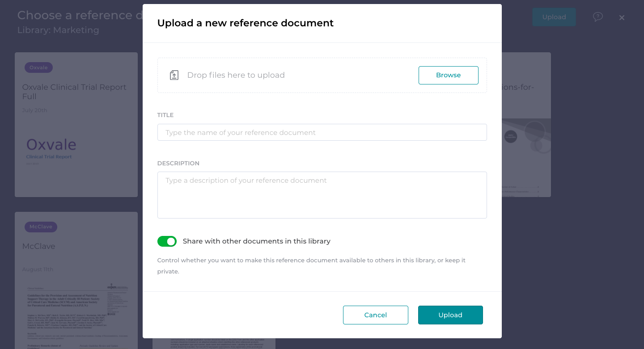This screenshot has width=644, height=349.
Task: Click the teal Upload button in dialog
Action: 450,315
